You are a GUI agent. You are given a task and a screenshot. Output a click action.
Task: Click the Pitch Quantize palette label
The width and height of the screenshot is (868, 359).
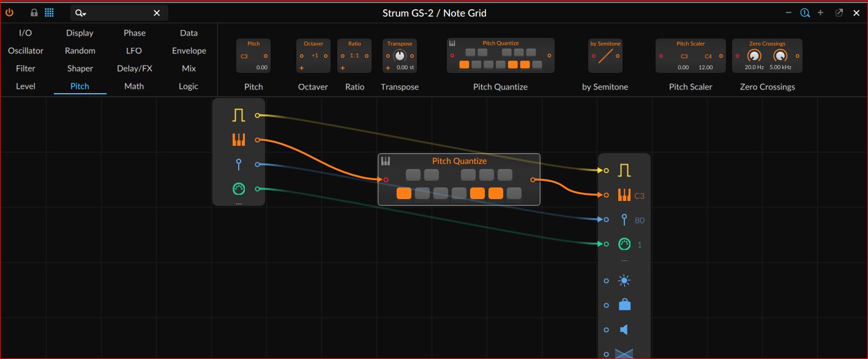pos(500,87)
